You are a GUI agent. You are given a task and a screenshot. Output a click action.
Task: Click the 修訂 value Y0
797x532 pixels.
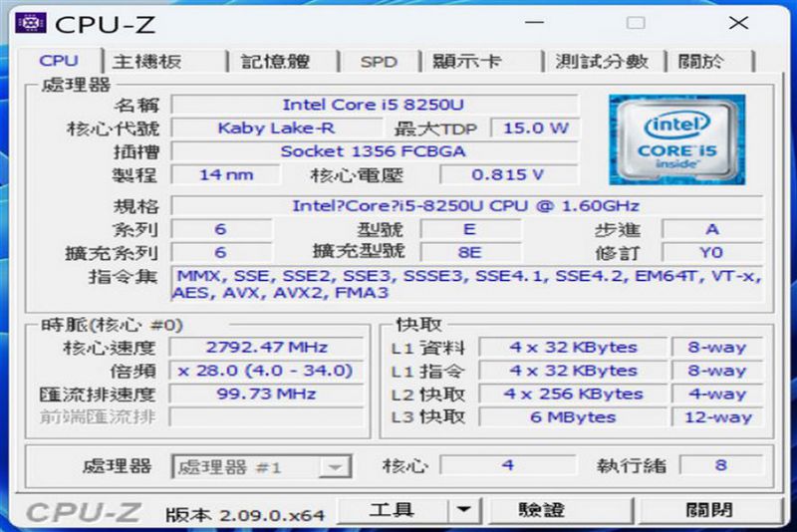point(712,252)
